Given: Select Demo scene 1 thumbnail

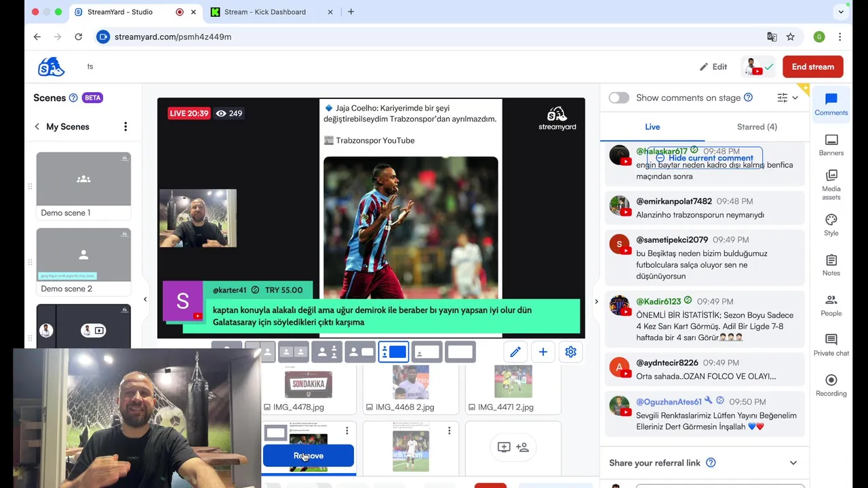Looking at the screenshot, I should click(x=83, y=179).
